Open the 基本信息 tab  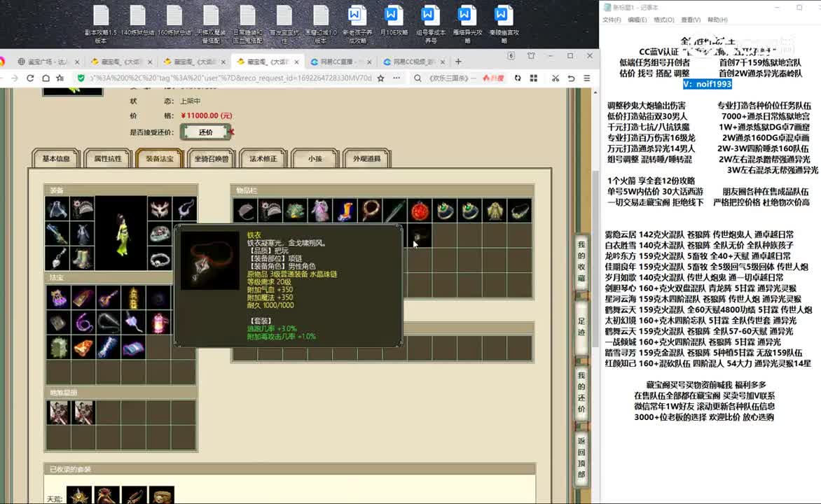pyautogui.click(x=56, y=159)
